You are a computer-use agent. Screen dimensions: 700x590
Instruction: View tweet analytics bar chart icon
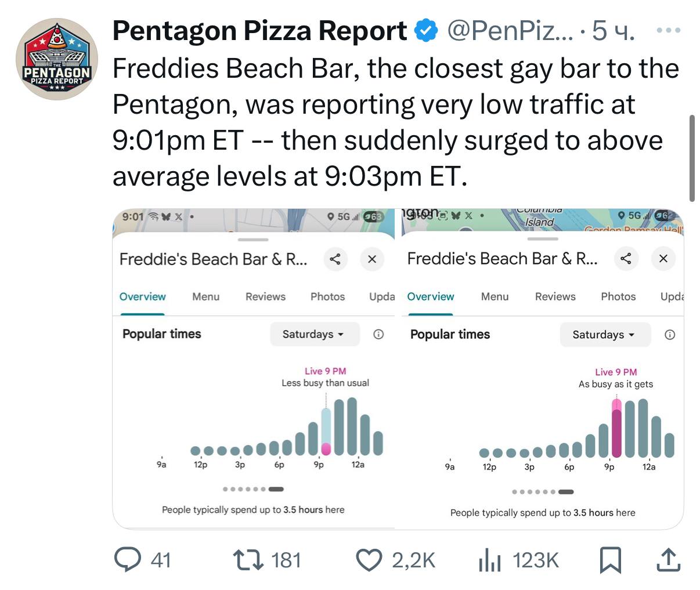click(489, 561)
